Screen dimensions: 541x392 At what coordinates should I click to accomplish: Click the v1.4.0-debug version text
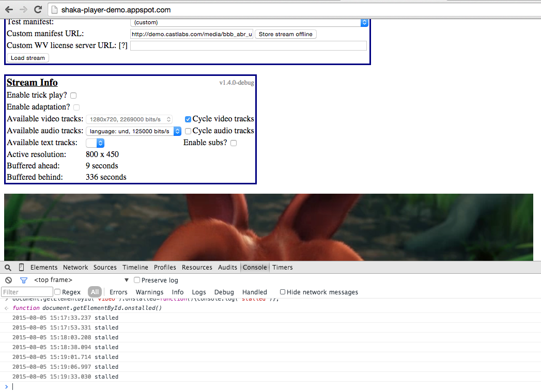coord(237,83)
